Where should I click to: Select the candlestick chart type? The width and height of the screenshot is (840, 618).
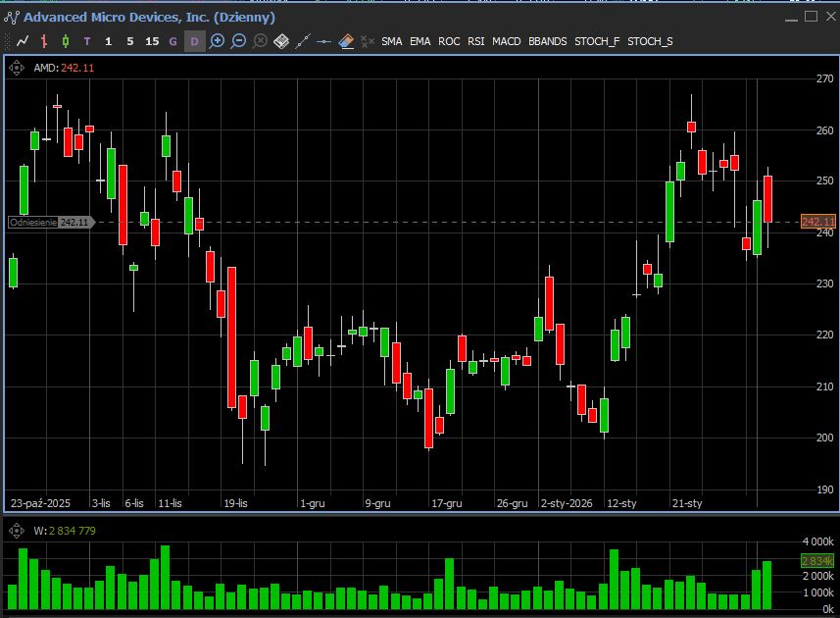click(x=66, y=41)
